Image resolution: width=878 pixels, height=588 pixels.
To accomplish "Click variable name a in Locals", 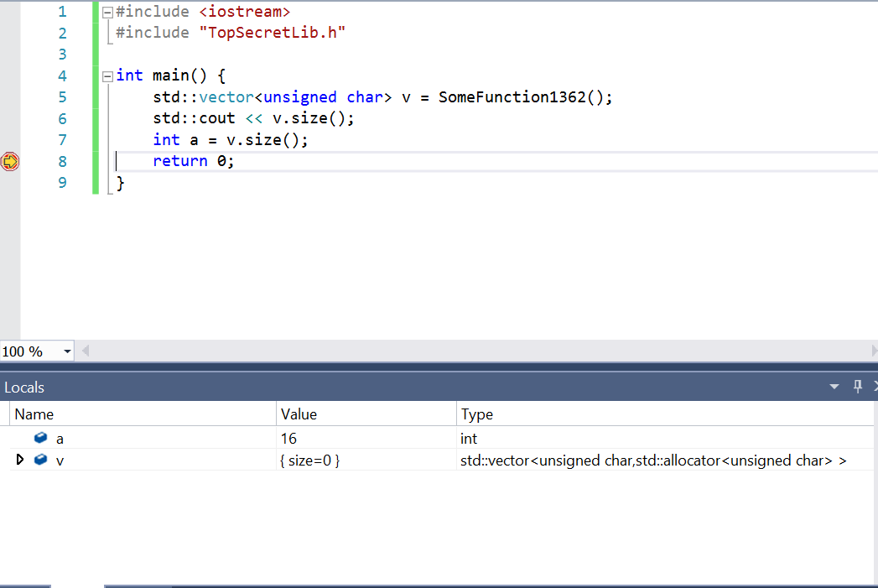I will tap(60, 439).
